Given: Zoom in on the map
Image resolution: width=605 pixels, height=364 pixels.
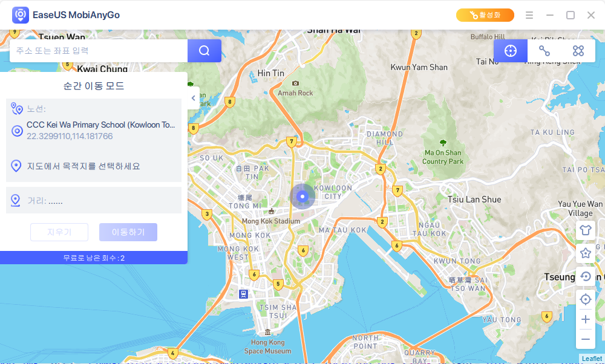Looking at the screenshot, I should (585, 319).
